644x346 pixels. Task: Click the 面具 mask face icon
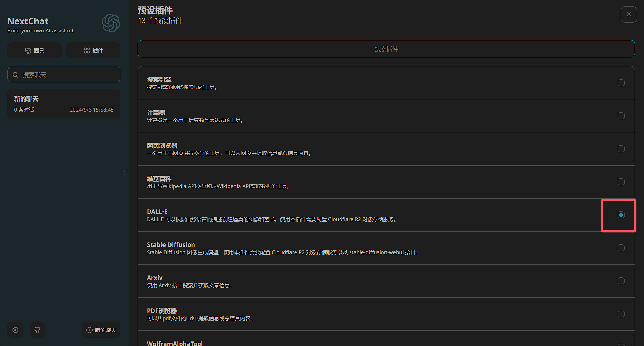tap(28, 50)
